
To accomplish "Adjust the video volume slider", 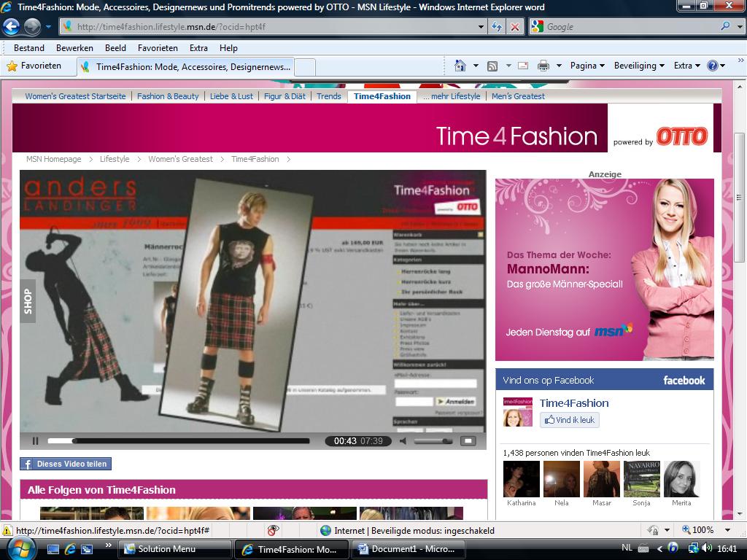I will coord(433,441).
